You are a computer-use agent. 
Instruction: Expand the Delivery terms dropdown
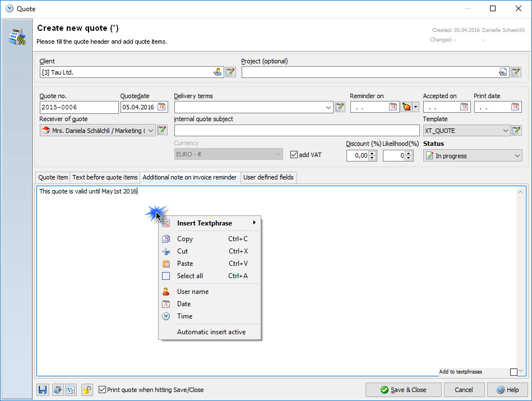(x=329, y=107)
